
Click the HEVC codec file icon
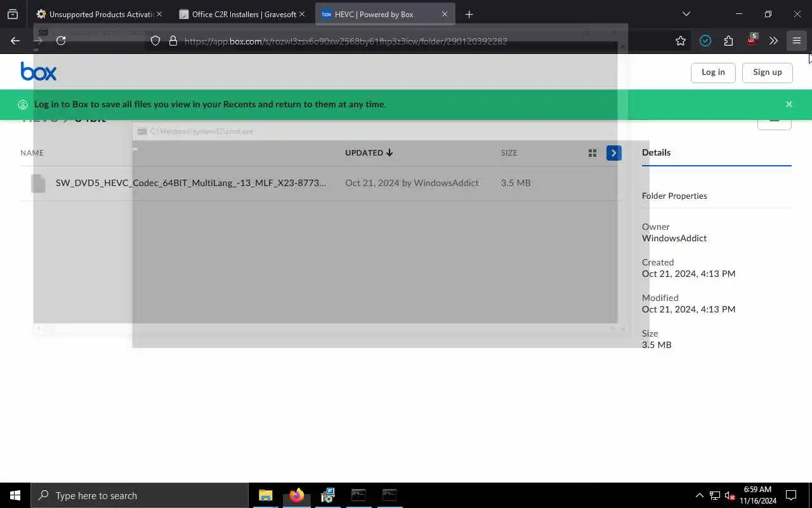(38, 183)
